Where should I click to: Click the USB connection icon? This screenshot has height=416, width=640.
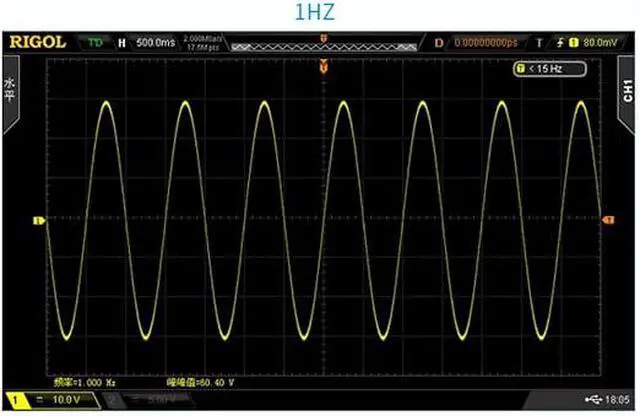(x=595, y=399)
